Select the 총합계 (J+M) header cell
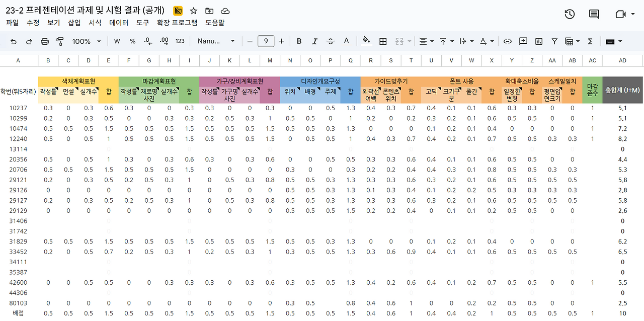This screenshot has height=321, width=644. coord(622,90)
